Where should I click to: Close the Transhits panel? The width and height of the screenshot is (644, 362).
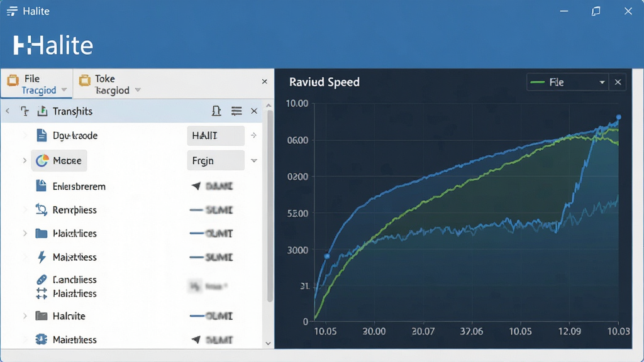[x=254, y=111]
